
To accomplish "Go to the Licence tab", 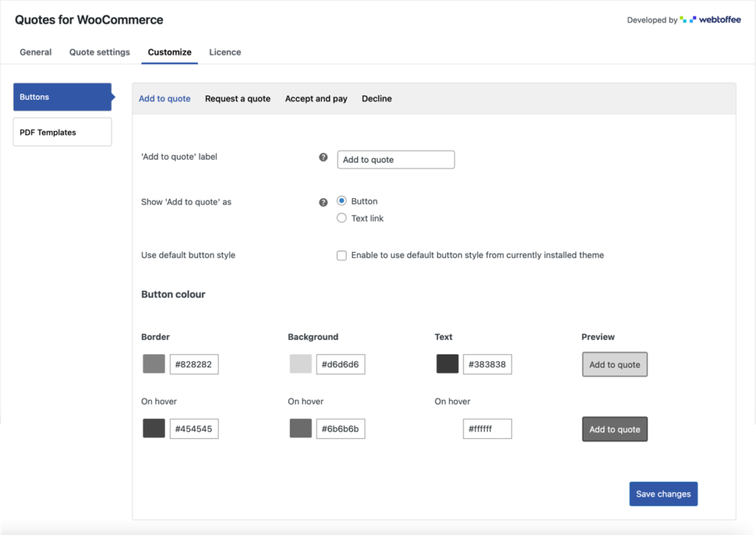I will pyautogui.click(x=224, y=52).
